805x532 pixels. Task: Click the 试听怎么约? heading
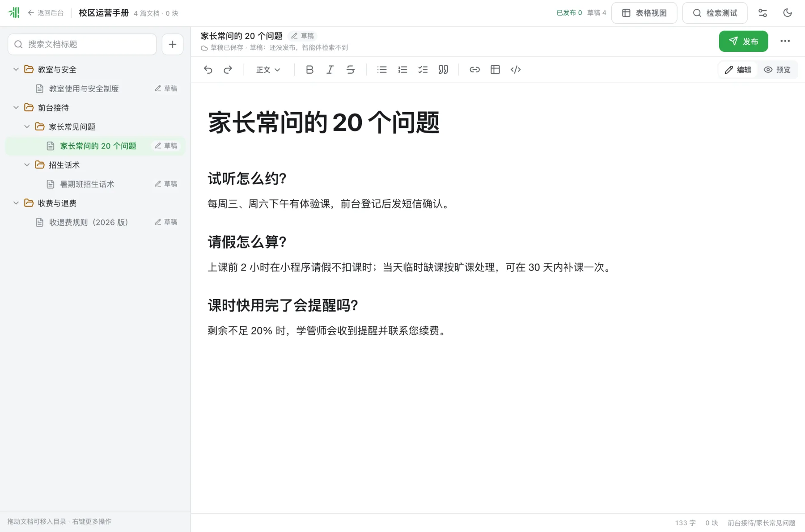tap(247, 179)
